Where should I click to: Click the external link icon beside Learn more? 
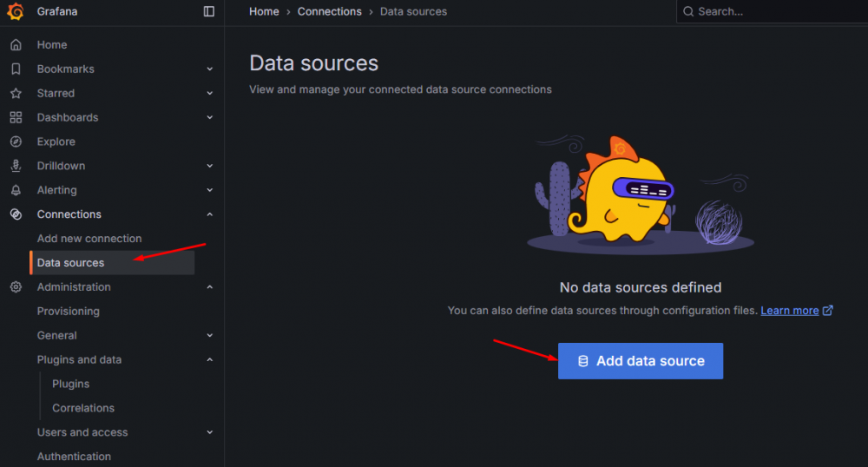point(827,311)
